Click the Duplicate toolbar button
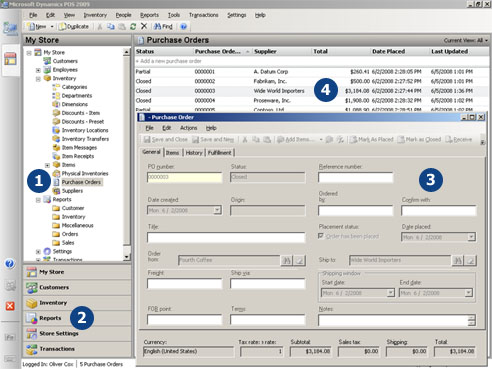This screenshot has width=492, height=369. pyautogui.click(x=74, y=26)
